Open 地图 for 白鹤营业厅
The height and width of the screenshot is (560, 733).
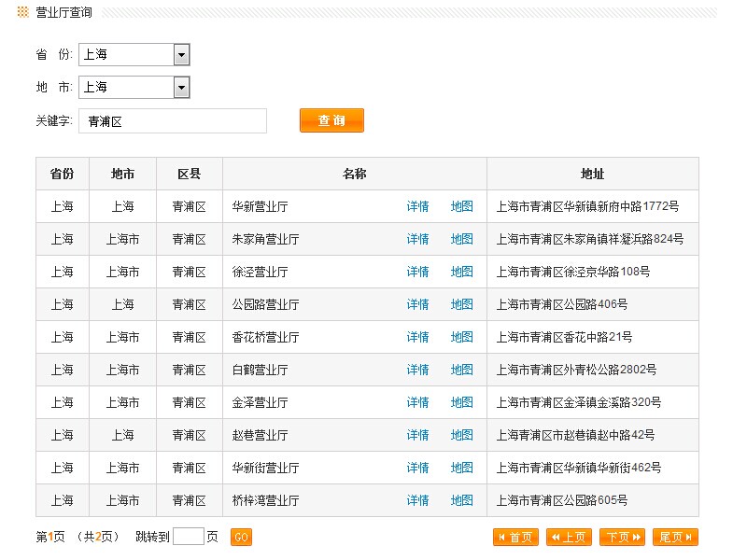[462, 370]
